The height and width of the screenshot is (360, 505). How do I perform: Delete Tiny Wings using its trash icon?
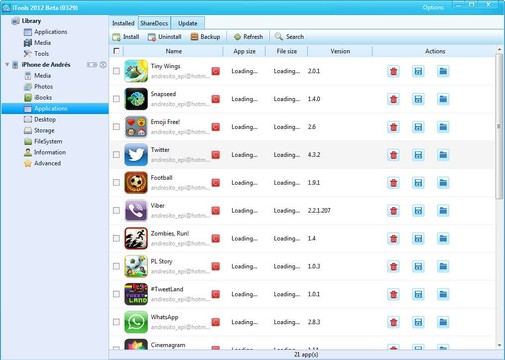click(x=394, y=71)
